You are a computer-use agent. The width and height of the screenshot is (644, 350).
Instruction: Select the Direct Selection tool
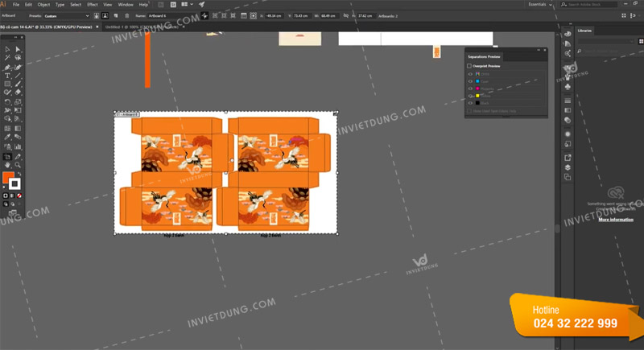[x=18, y=49]
